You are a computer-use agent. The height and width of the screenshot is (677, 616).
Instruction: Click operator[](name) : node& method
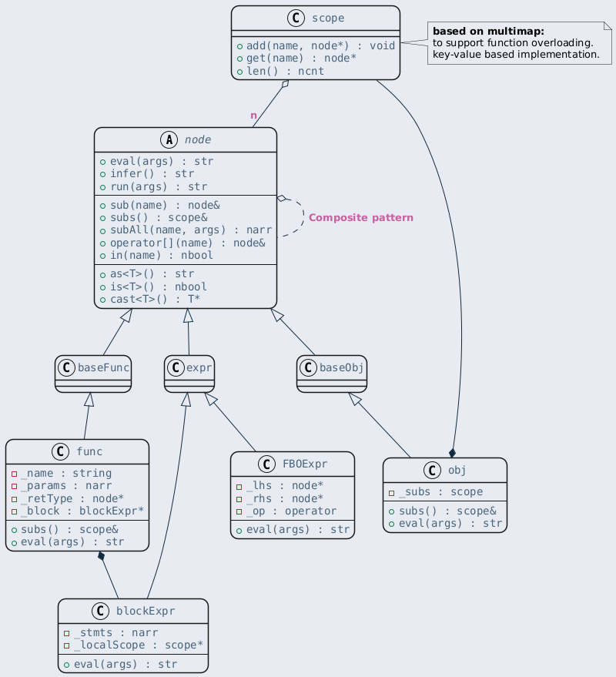[187, 243]
